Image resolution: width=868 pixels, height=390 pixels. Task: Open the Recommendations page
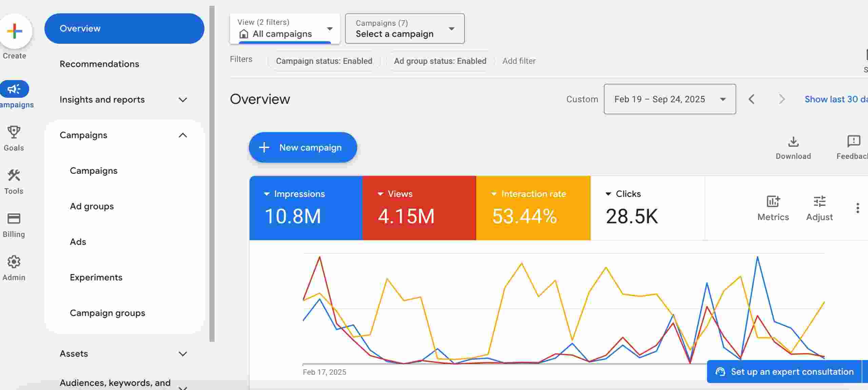click(x=99, y=64)
